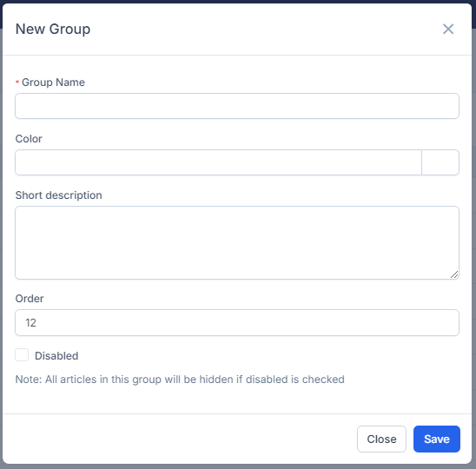Click the red required asterisk marker

pos(17,82)
